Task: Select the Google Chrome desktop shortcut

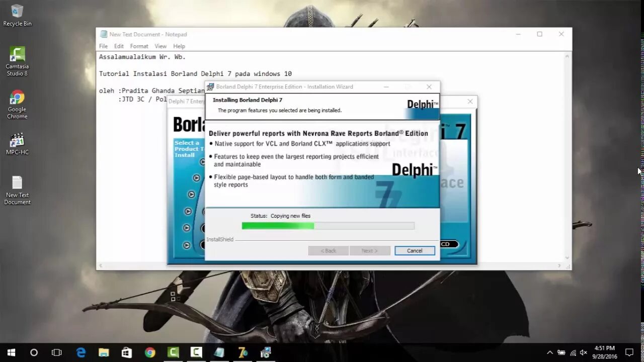Action: point(17,105)
